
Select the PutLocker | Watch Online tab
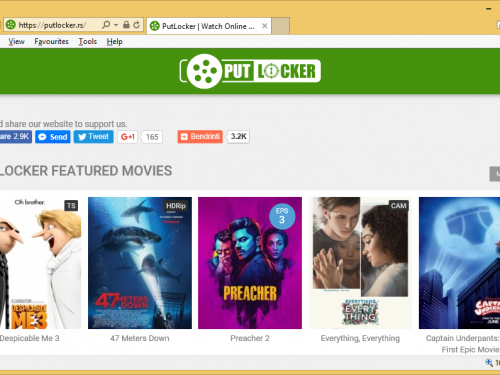(x=208, y=26)
